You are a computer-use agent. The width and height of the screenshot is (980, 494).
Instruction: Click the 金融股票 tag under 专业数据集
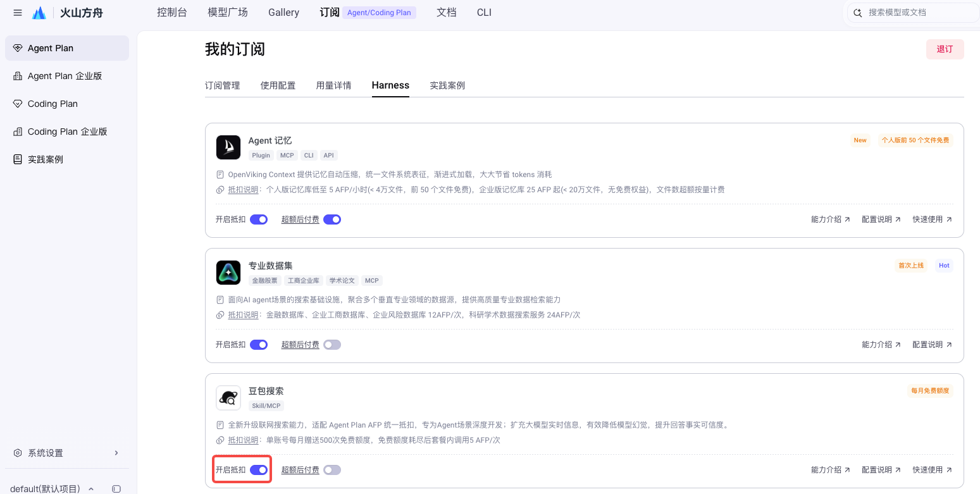point(265,281)
